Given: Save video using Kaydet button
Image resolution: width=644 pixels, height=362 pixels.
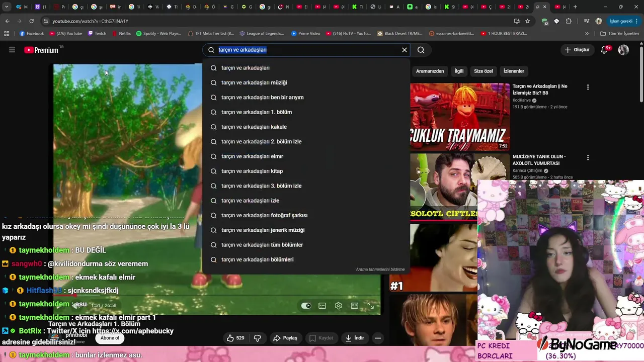Looking at the screenshot, I should point(321,338).
